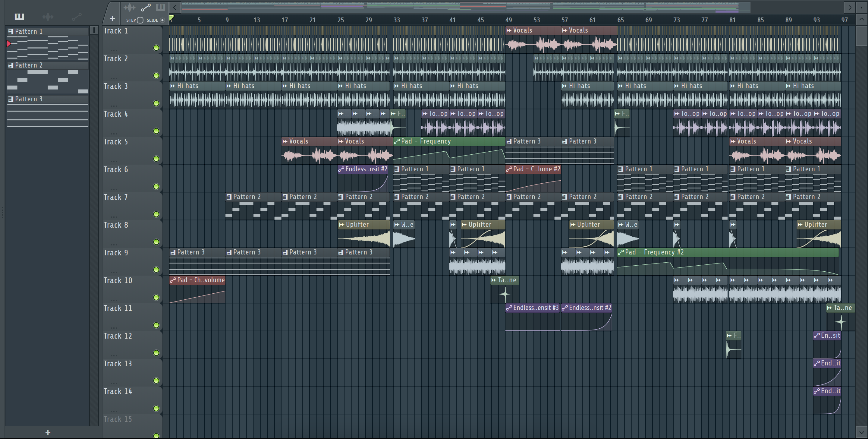Click the automation icon on Endless..ensit #3 clip
Screen dimensions: 868x439
click(x=509, y=308)
